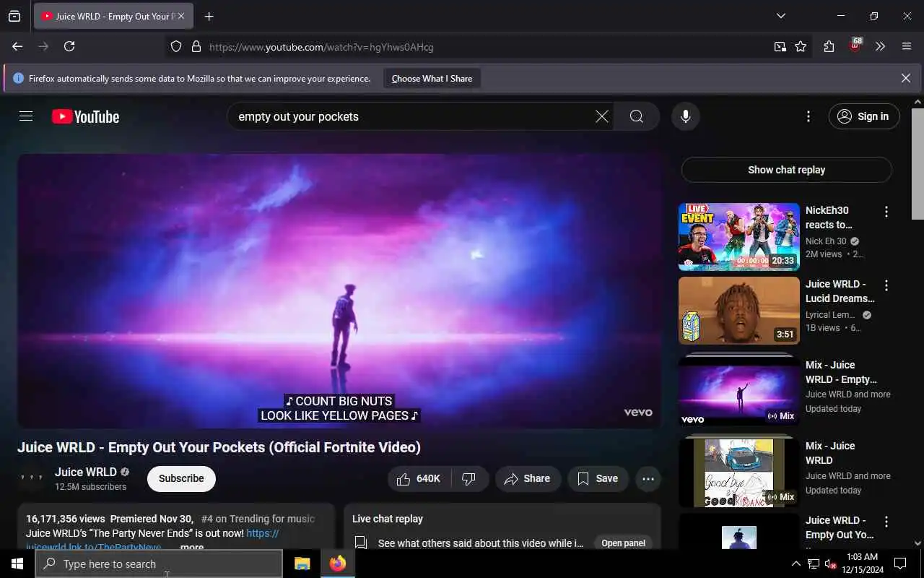This screenshot has height=578, width=924.
Task: Open YouTube settings three-dot menu
Action: (x=808, y=116)
